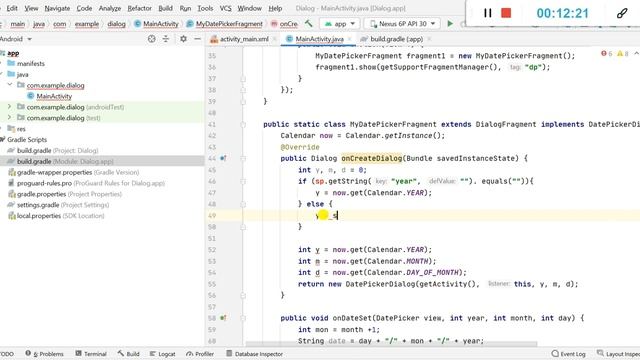Stop the screen recording
640x360 pixels.
[x=506, y=13]
